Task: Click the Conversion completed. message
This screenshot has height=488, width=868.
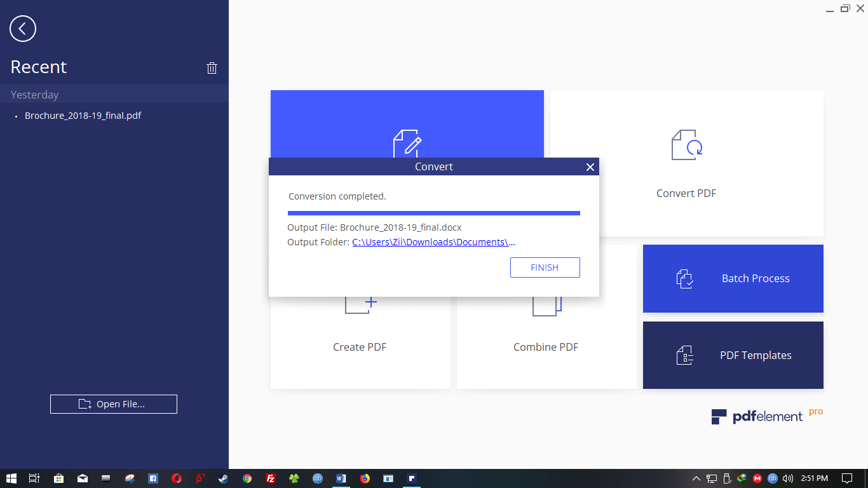Action: point(337,196)
